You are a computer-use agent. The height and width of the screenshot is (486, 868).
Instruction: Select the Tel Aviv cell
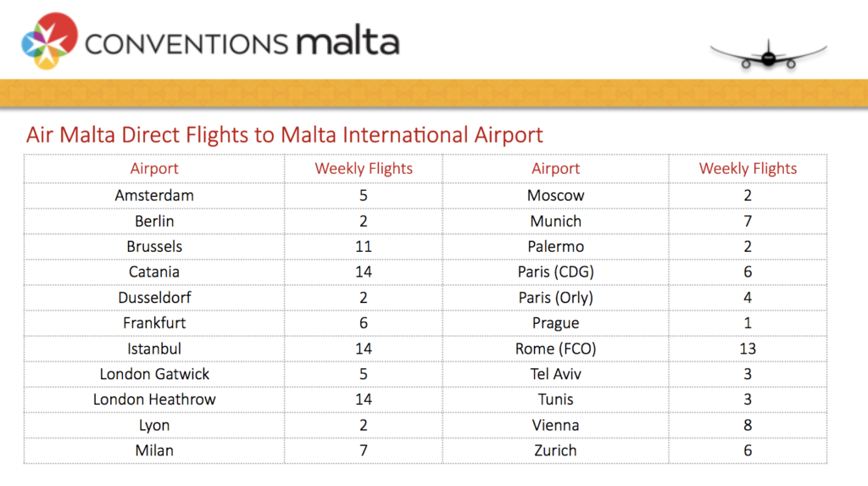point(555,374)
